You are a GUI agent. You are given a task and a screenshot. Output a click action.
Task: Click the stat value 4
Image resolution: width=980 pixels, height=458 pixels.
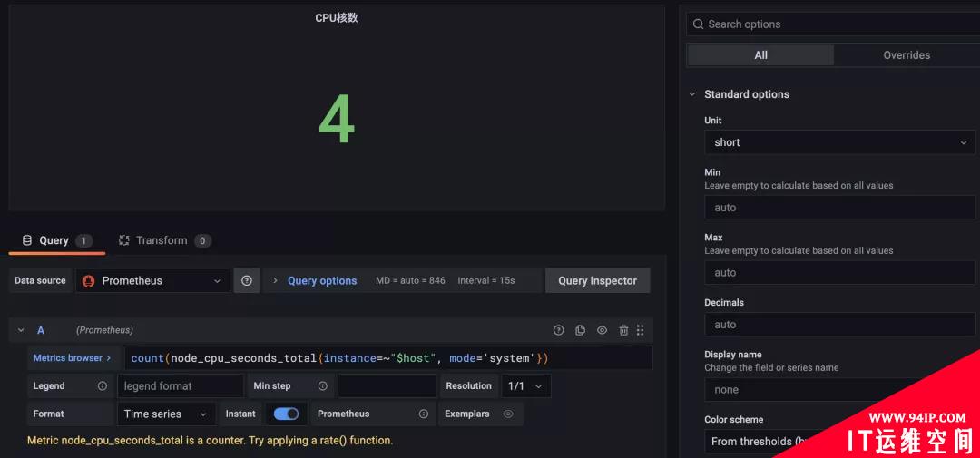337,120
